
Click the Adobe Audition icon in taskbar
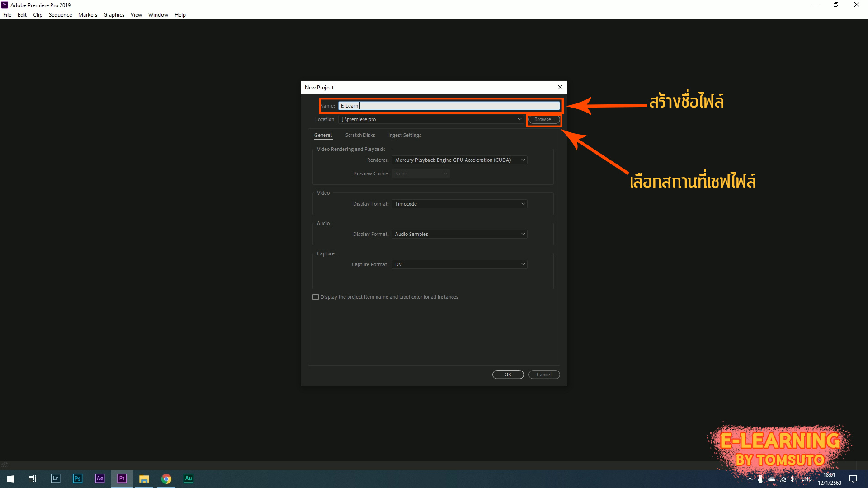(189, 479)
